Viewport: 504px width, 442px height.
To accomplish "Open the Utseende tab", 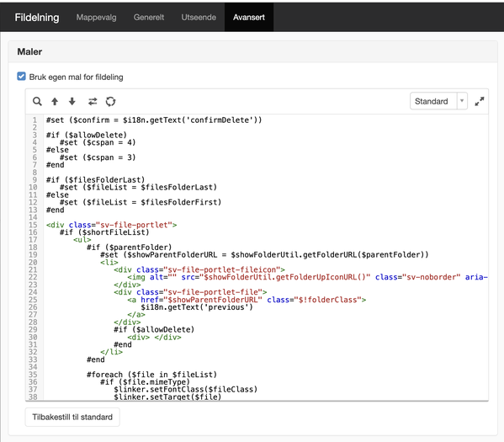I will pyautogui.click(x=199, y=18).
